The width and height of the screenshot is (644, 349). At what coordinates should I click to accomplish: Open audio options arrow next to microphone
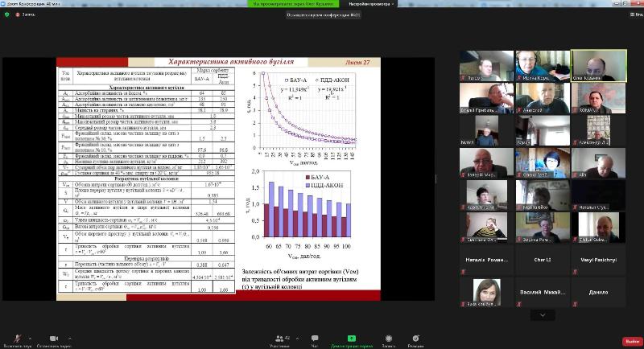click(30, 339)
